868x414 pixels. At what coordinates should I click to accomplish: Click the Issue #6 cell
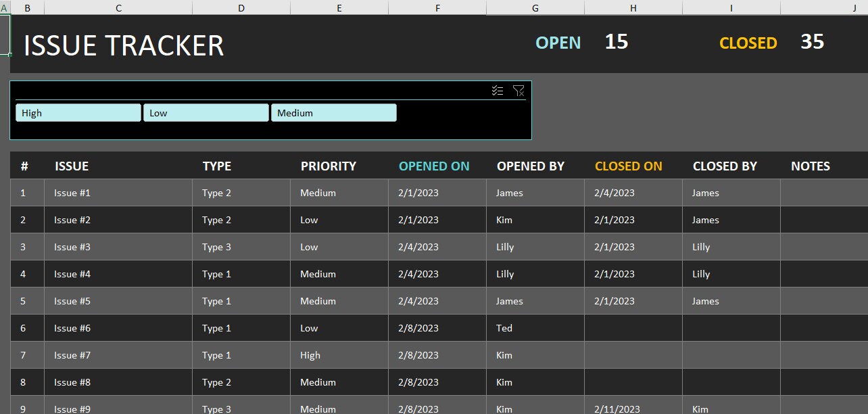coord(118,328)
